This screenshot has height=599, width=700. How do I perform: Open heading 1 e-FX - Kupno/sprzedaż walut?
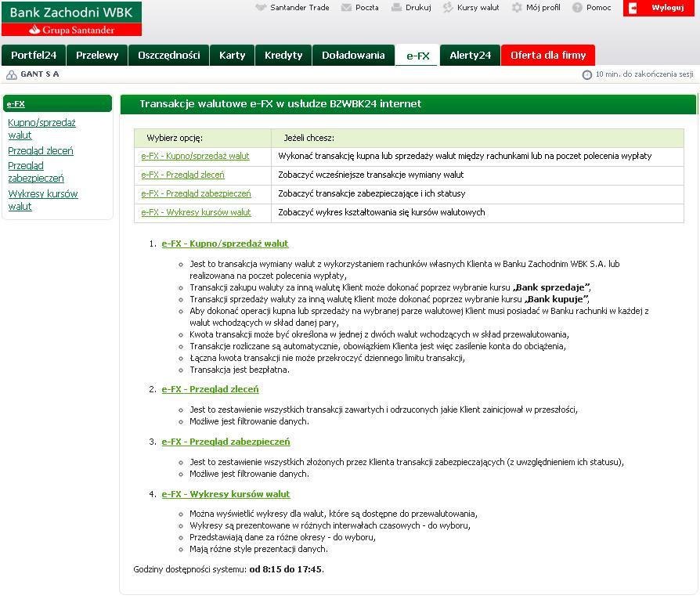point(225,244)
